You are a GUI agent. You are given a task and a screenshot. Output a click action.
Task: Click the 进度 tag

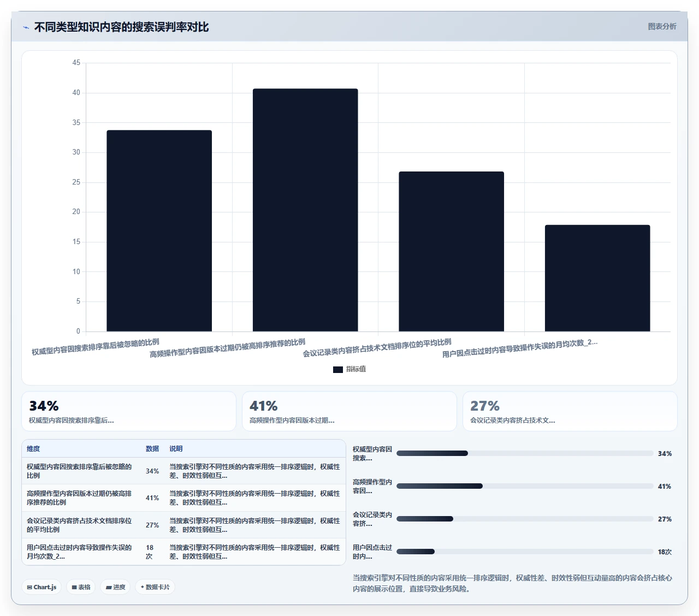[x=115, y=587]
